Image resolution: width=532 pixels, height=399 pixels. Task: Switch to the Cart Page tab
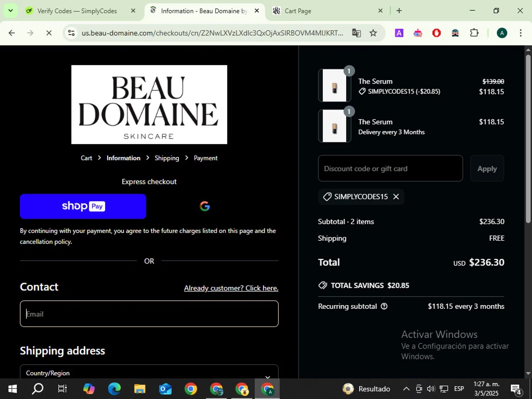coord(298,11)
